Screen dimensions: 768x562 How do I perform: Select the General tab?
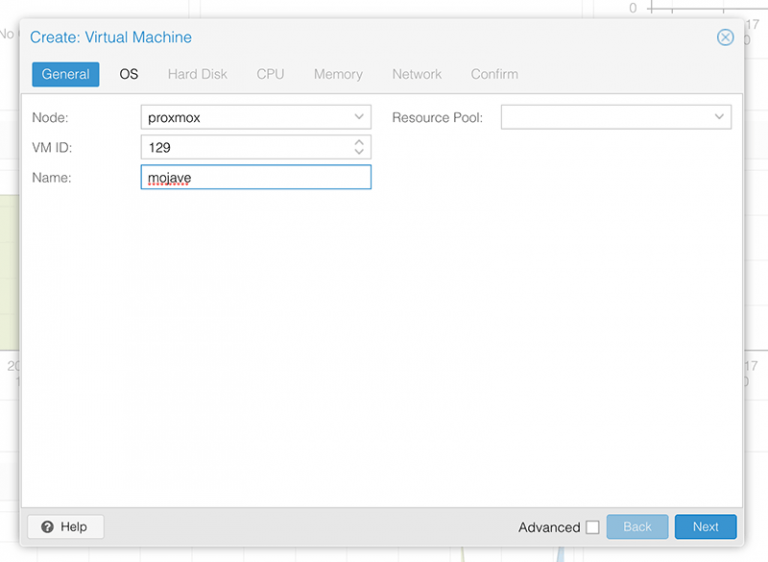click(x=65, y=74)
